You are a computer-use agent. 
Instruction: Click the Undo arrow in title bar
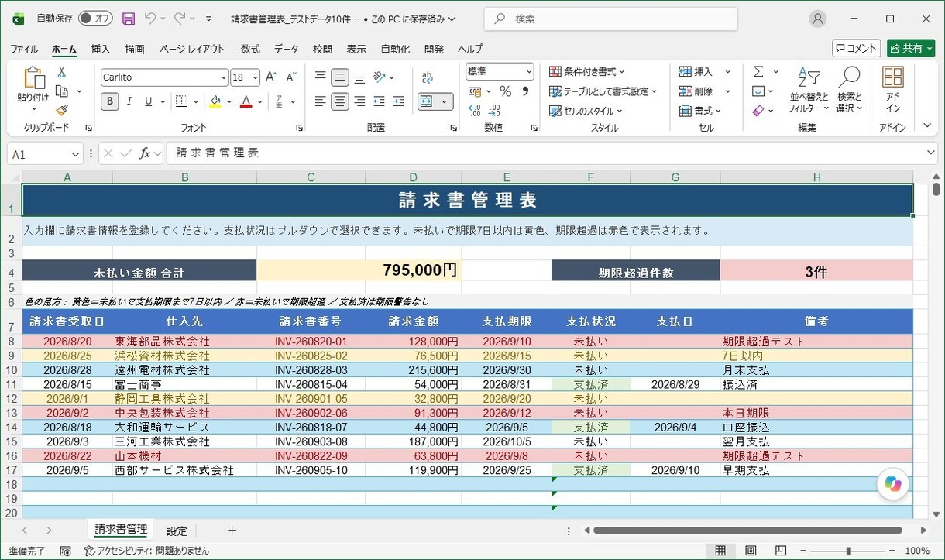[x=150, y=19]
